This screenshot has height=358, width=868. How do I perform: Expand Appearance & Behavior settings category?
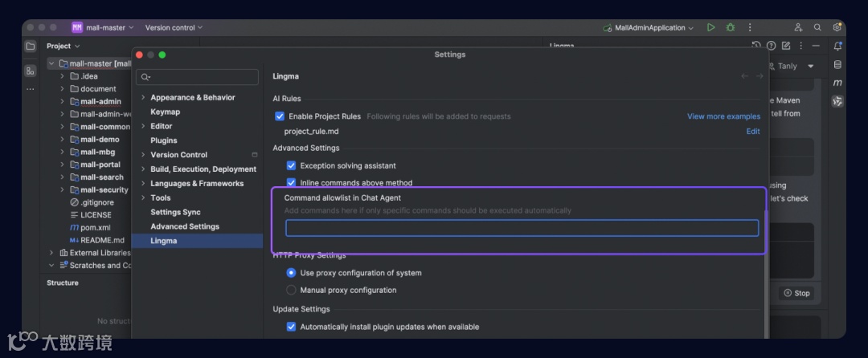(x=143, y=97)
